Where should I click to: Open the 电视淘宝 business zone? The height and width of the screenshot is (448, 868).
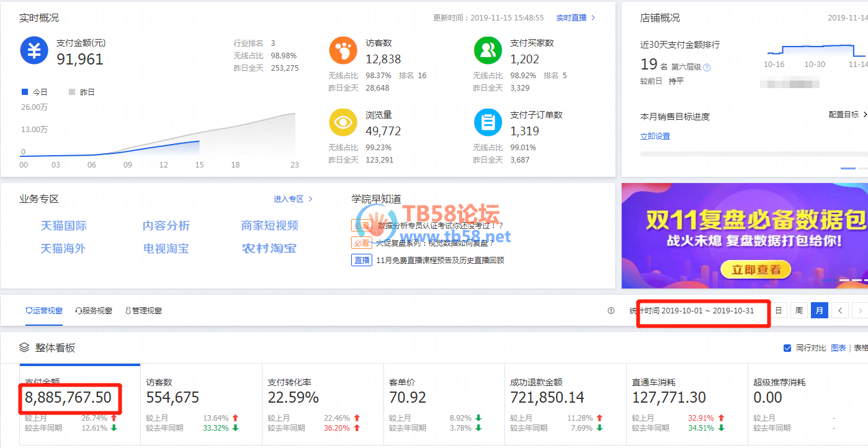tap(166, 248)
